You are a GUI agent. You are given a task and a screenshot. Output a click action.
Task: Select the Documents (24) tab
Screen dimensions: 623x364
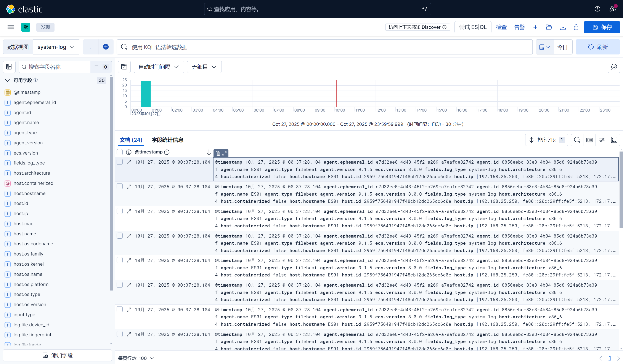coord(131,140)
